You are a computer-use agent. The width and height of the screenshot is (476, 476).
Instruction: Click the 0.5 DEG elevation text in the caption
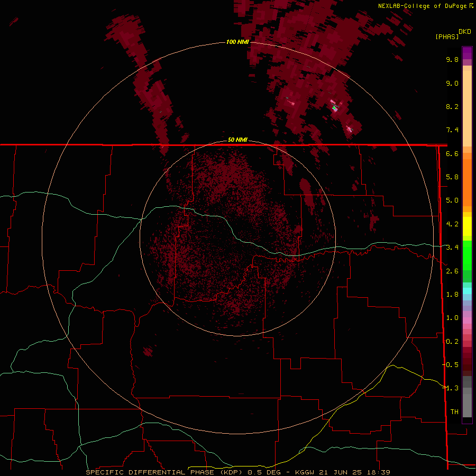(x=264, y=472)
